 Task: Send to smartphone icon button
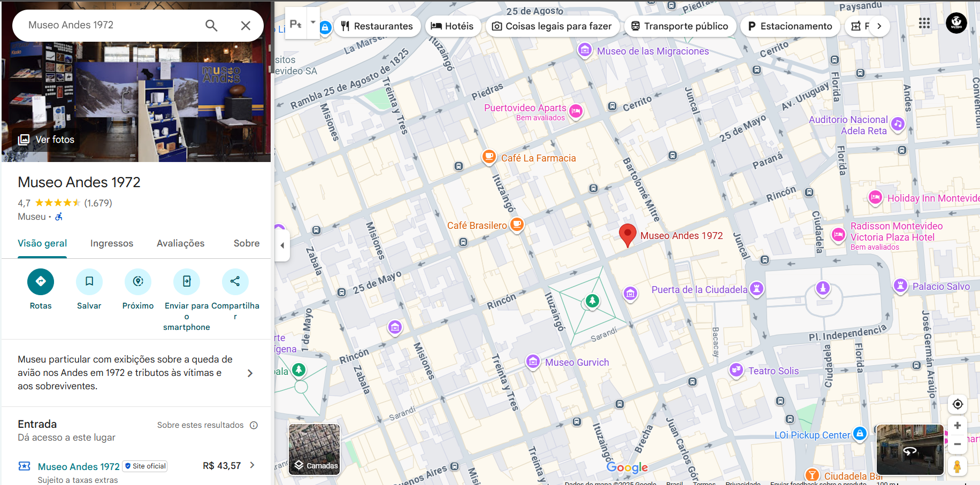(187, 282)
